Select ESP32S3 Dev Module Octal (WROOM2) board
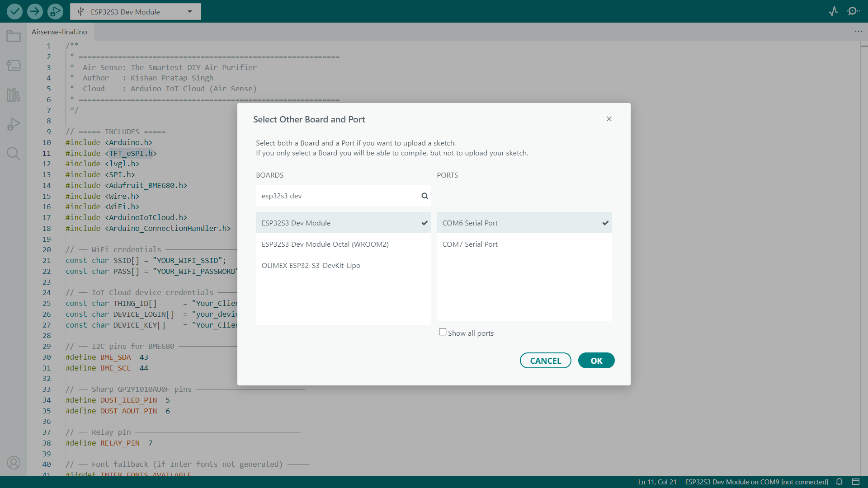Viewport: 868px width, 488px height. point(343,244)
